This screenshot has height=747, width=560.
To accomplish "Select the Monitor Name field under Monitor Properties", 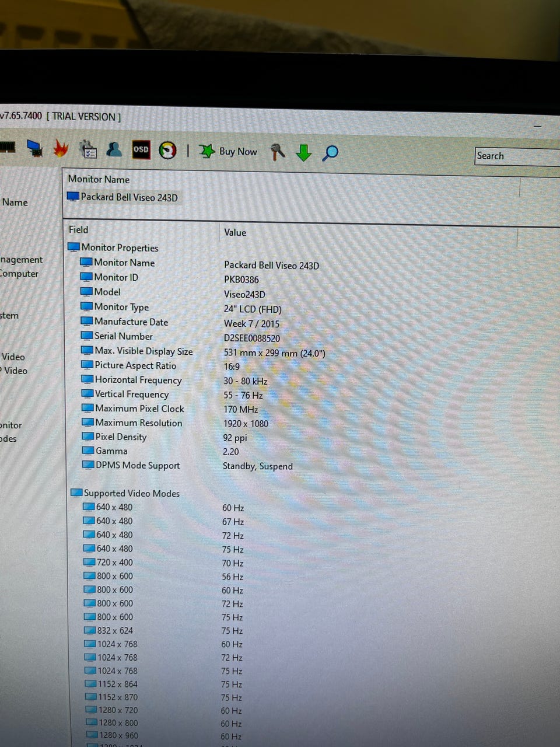I will click(118, 263).
